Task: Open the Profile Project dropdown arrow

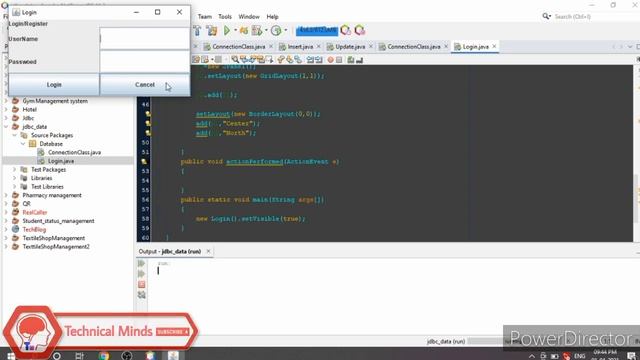Action: click(285, 30)
